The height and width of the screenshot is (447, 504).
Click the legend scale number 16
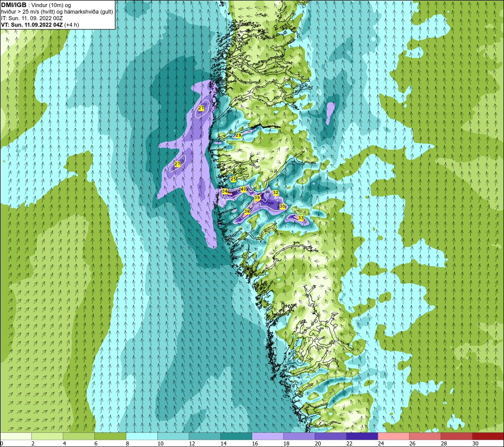pos(255,443)
